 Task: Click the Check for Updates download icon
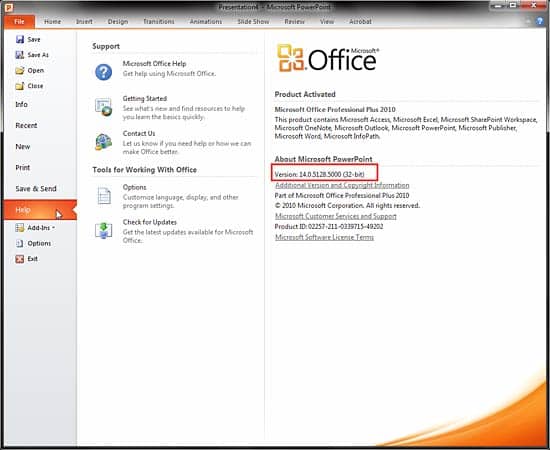(103, 230)
